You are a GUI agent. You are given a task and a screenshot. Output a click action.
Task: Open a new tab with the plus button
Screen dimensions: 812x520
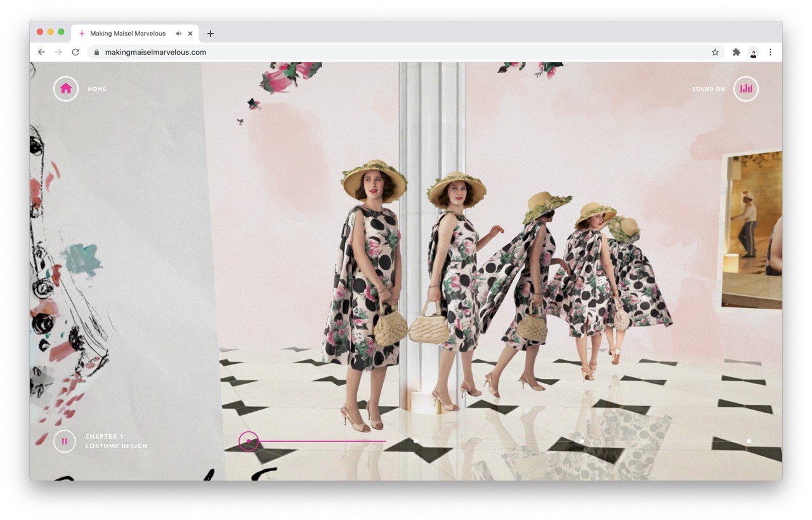[x=211, y=34]
